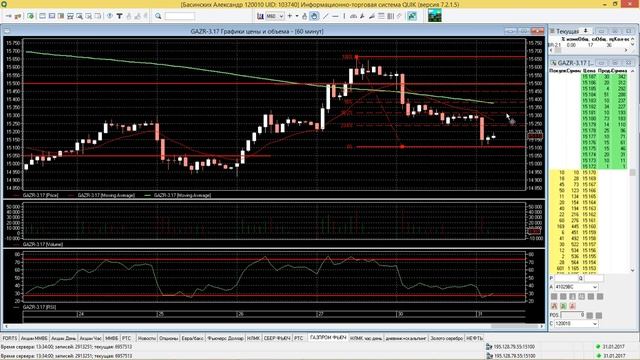
Task: Select the arc drawing tool icon
Action: tap(353, 16)
